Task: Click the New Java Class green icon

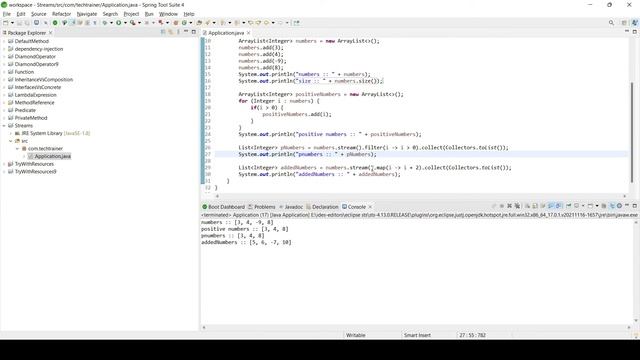Action: pos(184,23)
